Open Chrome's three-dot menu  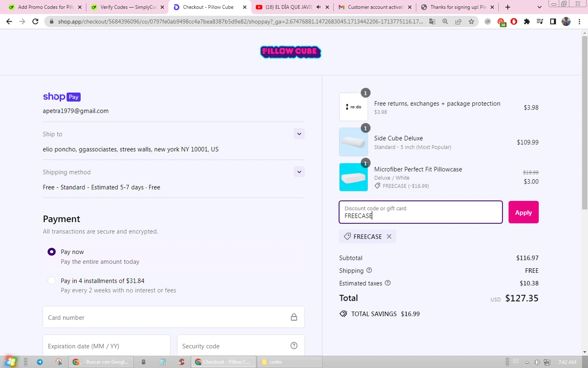pos(579,22)
